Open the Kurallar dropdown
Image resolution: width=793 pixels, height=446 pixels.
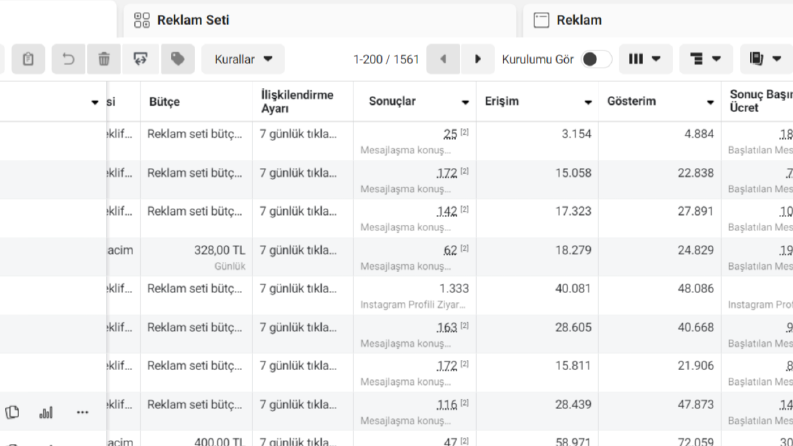[243, 59]
